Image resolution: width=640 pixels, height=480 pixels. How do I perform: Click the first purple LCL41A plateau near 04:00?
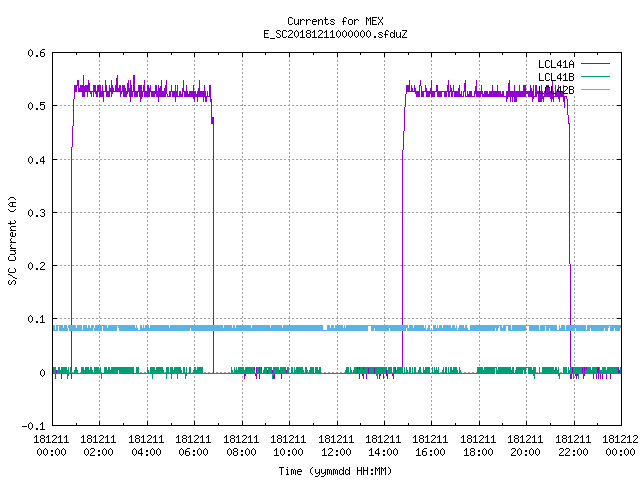click(x=143, y=92)
